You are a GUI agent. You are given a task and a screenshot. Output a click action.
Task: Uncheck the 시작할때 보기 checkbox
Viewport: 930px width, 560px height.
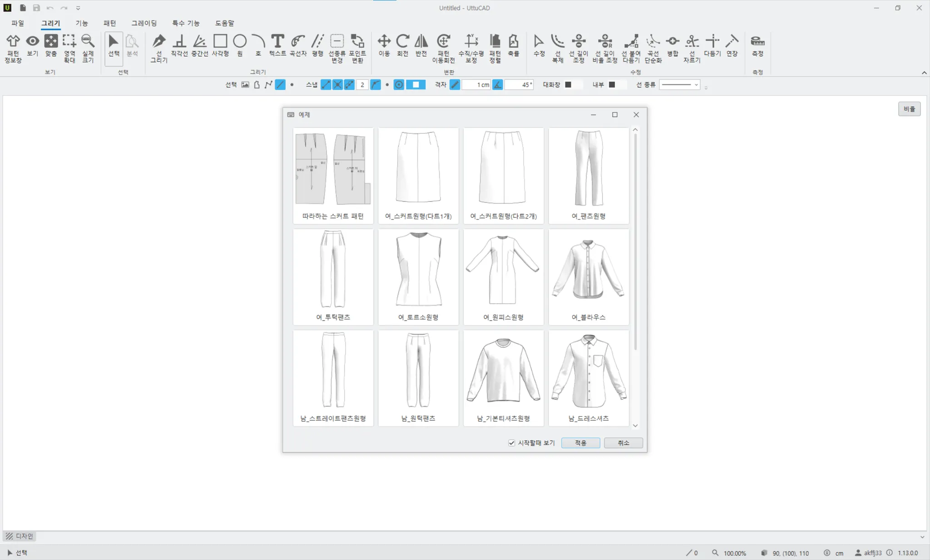pyautogui.click(x=512, y=443)
